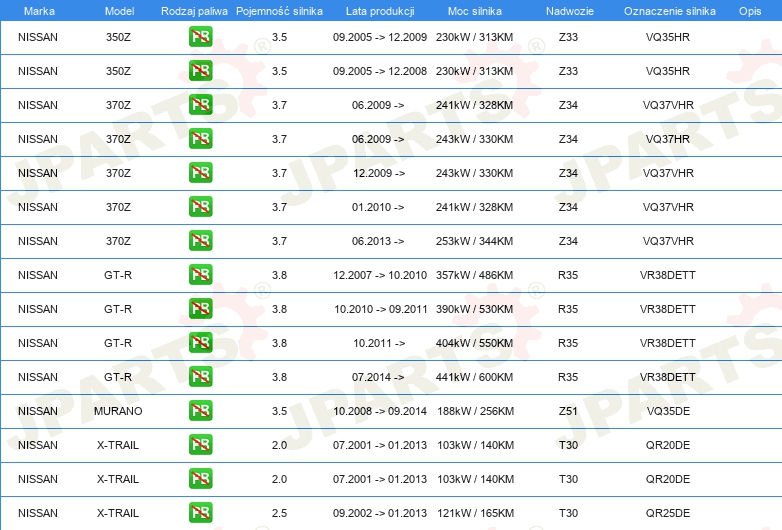Click the petrol fuel icon for 350Z ending 12.2009
The width and height of the screenshot is (782, 530).
click(200, 37)
